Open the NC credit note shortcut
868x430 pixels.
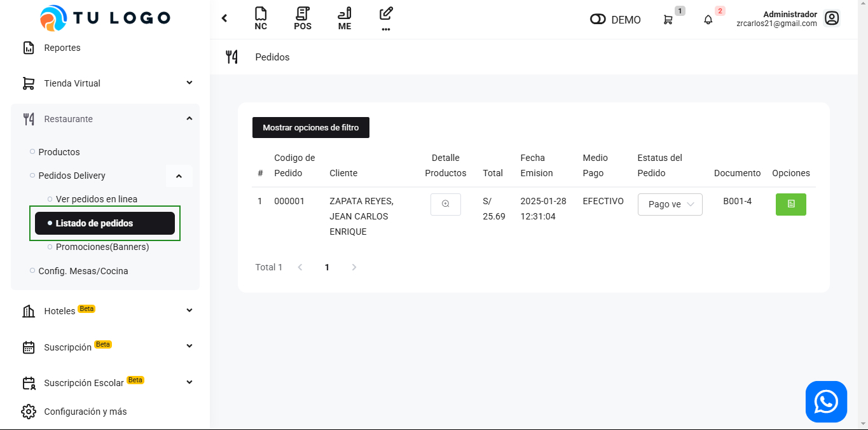[x=261, y=18]
